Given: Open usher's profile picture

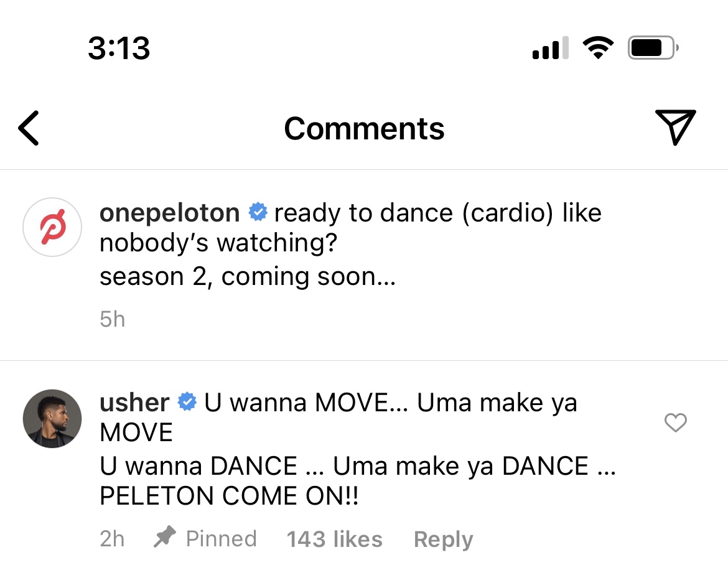Looking at the screenshot, I should click(52, 419).
